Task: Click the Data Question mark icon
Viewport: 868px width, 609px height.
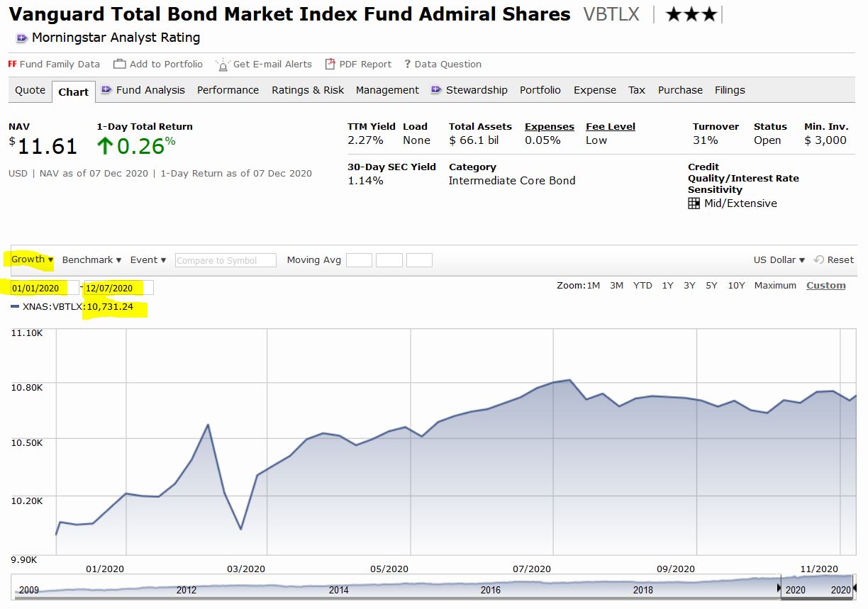Action: pos(408,64)
